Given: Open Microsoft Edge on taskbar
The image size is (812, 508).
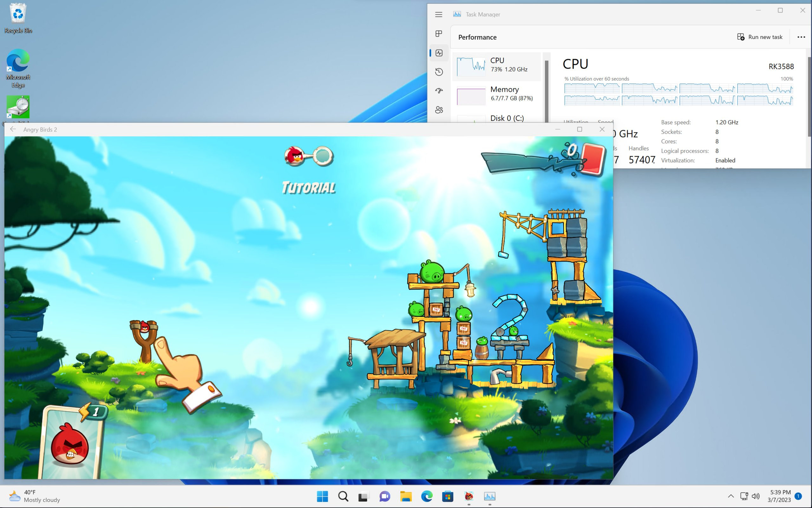Looking at the screenshot, I should [x=427, y=496].
